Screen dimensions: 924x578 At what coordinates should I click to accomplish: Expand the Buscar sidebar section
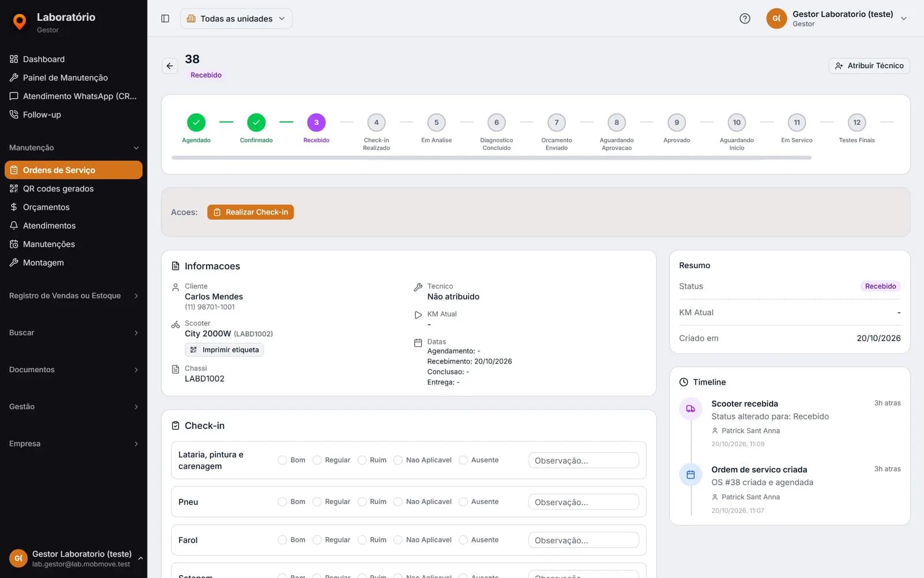pyautogui.click(x=73, y=333)
